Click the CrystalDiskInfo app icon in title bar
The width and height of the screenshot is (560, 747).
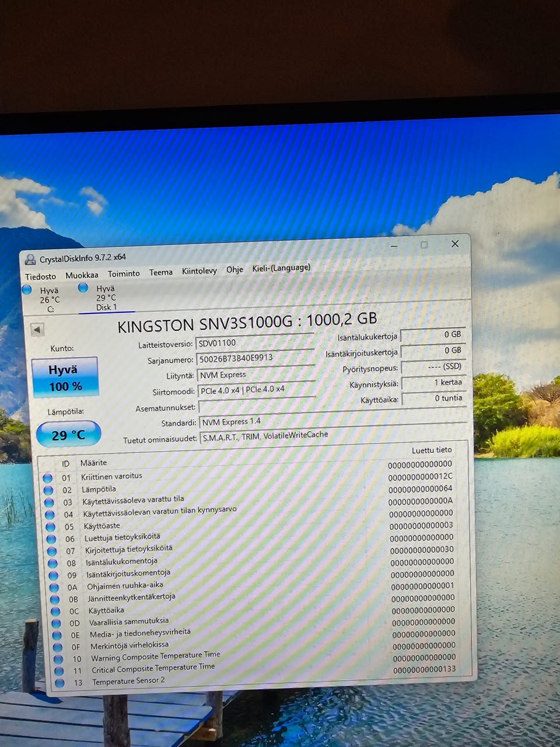30,260
